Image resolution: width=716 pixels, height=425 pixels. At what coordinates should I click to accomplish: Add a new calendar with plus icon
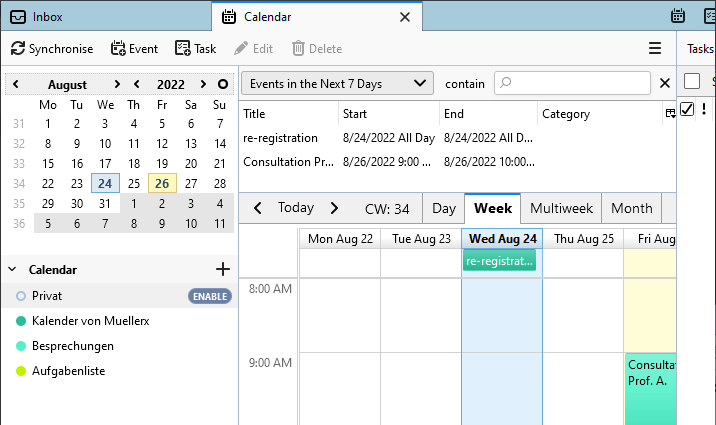pos(223,269)
